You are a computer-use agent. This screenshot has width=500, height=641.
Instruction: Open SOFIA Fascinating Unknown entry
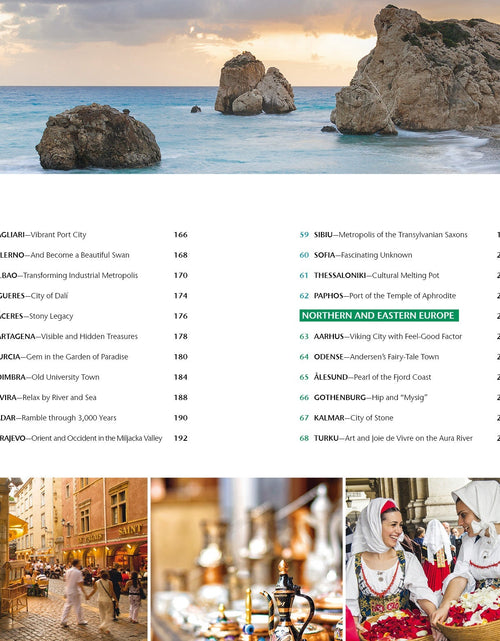click(363, 255)
